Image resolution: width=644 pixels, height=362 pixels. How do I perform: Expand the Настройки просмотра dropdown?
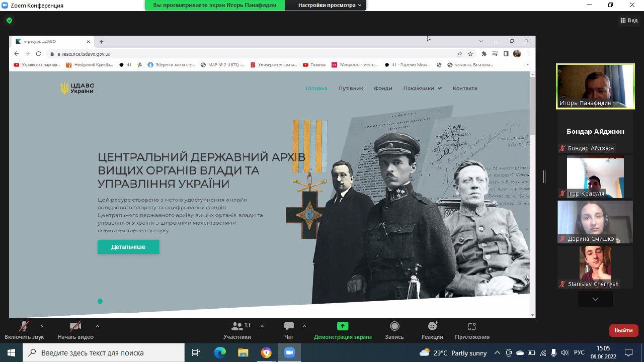(x=330, y=5)
